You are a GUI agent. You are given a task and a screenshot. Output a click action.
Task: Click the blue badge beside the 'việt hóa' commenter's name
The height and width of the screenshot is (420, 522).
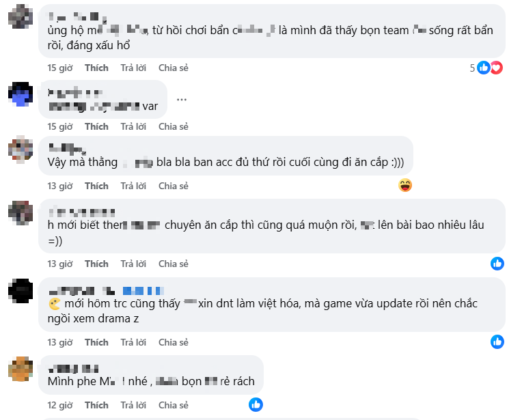tap(143, 291)
